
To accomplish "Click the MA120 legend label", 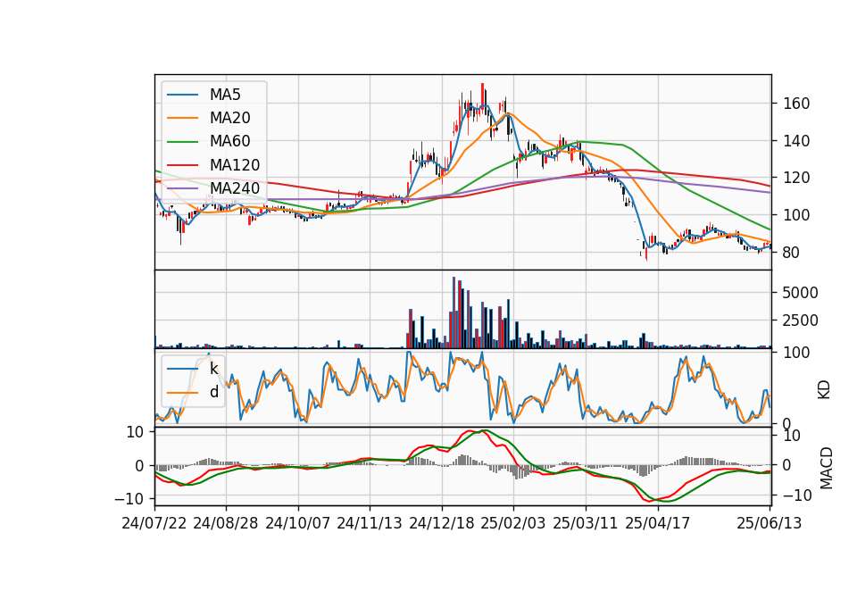I will 235,165.
